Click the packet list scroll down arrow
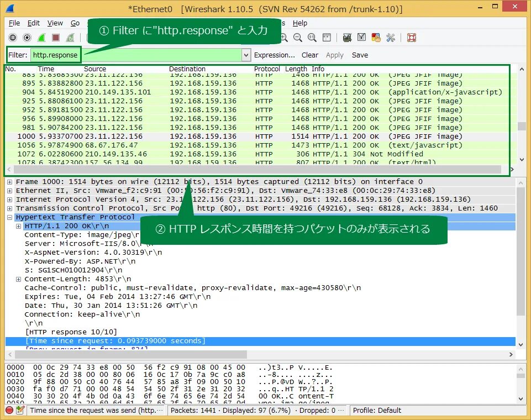531x420 pixels. [x=522, y=159]
